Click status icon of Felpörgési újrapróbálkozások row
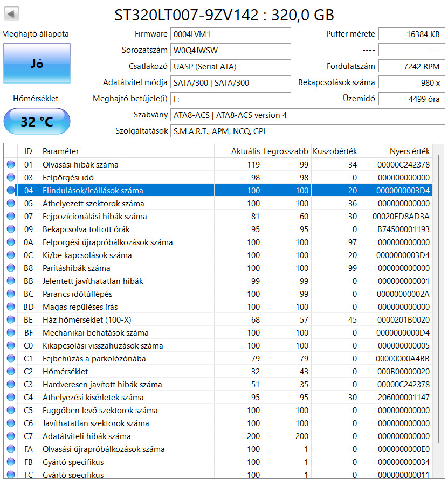This screenshot has width=448, height=480. pyautogui.click(x=11, y=242)
